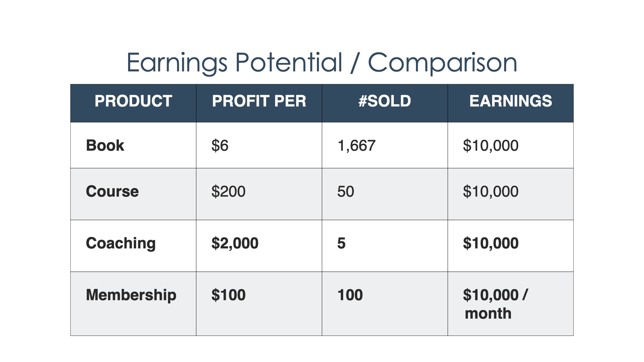The image size is (644, 362).
Task: Click the Book row $10,000 earnings
Action: [511, 145]
